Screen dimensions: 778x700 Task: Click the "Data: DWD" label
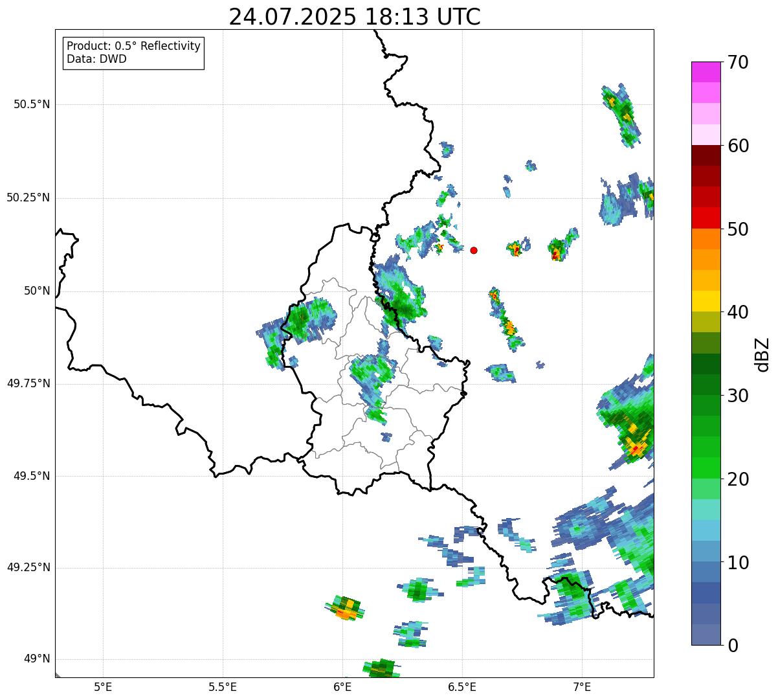tap(97, 59)
